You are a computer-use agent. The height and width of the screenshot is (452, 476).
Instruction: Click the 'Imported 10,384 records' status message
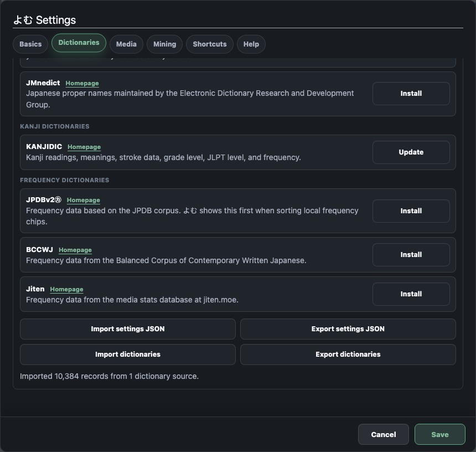pos(109,376)
